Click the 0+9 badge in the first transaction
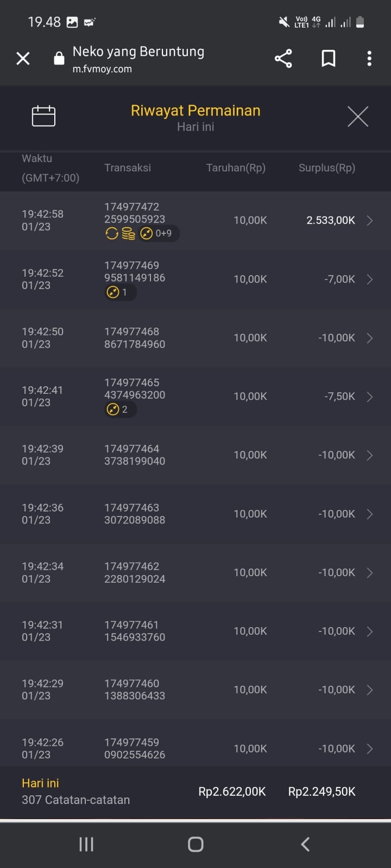Viewport: 391px width, 868px height. [x=157, y=233]
